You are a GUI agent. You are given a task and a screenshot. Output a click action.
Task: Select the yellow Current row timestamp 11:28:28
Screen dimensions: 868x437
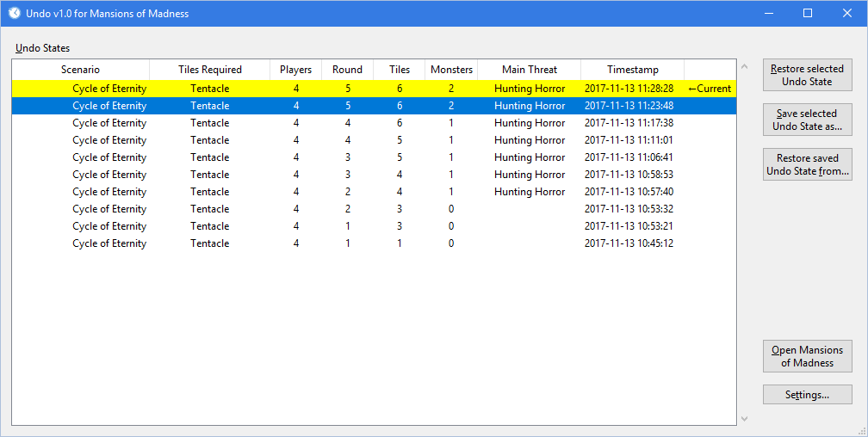[x=375, y=89]
